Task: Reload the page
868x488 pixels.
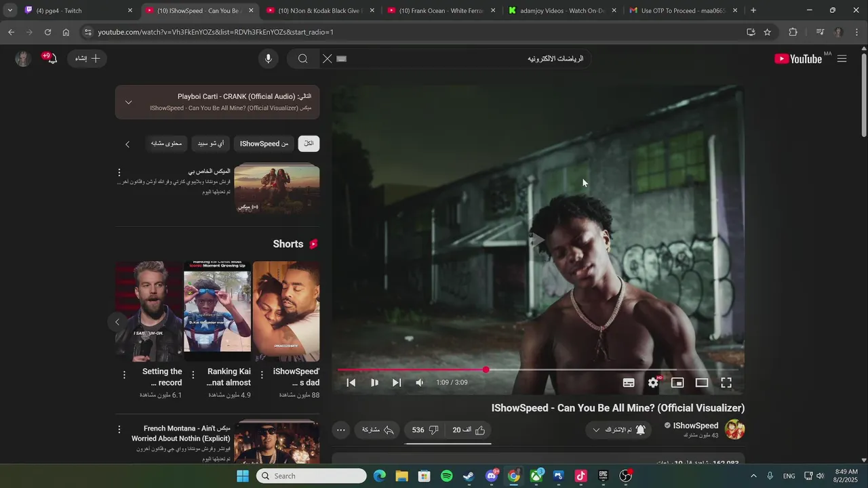Action: 47,32
